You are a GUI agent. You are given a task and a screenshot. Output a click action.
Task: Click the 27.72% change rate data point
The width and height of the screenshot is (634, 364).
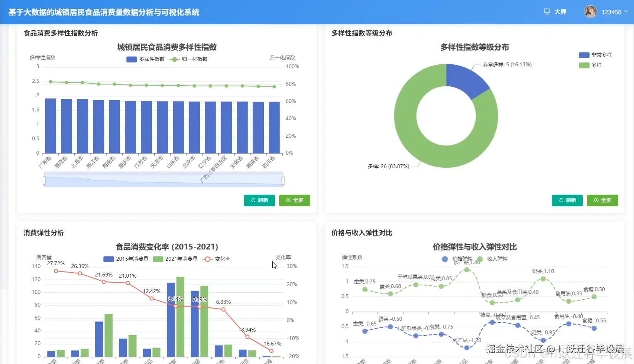(x=56, y=271)
